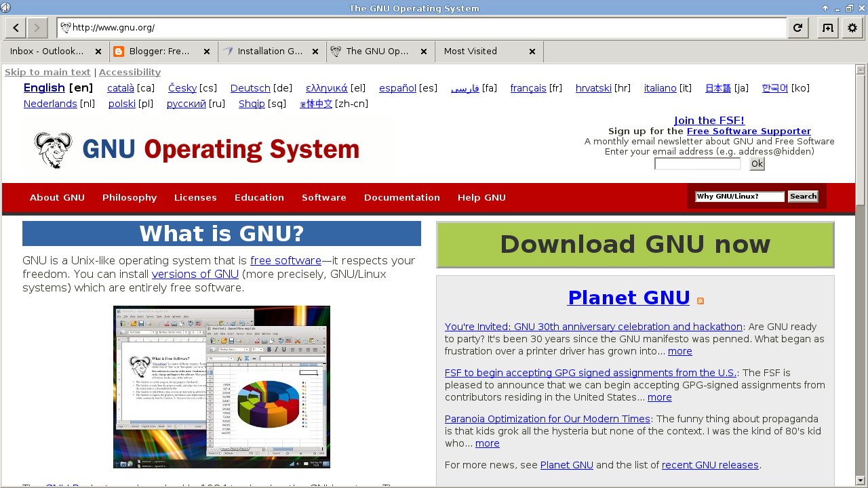
Task: Open the Help GNU menu item
Action: [x=481, y=198]
